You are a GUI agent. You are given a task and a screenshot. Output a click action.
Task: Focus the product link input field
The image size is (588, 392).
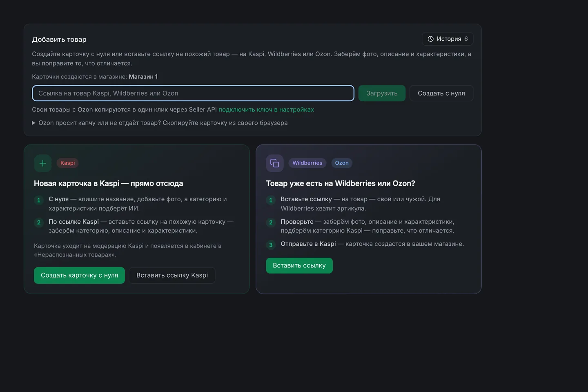193,93
